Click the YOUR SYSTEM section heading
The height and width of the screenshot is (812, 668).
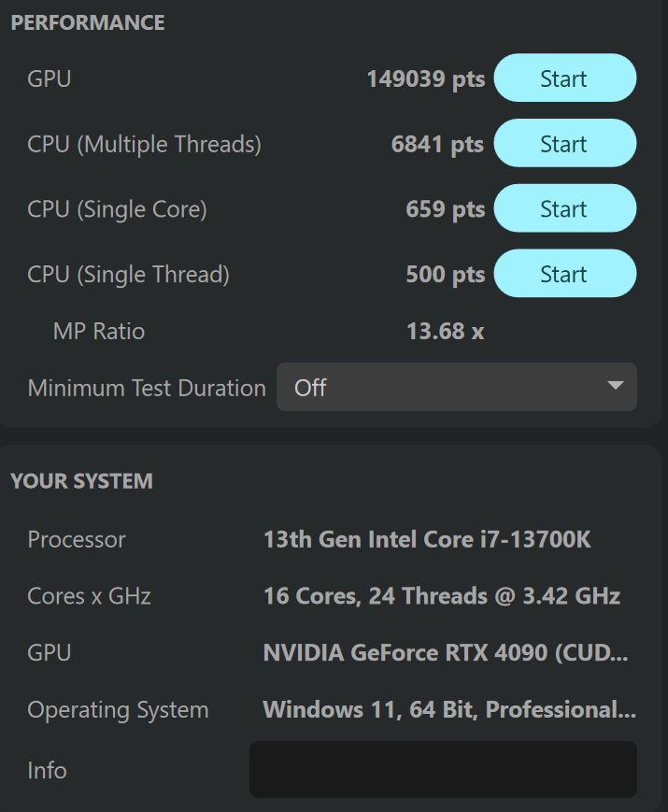(82, 481)
